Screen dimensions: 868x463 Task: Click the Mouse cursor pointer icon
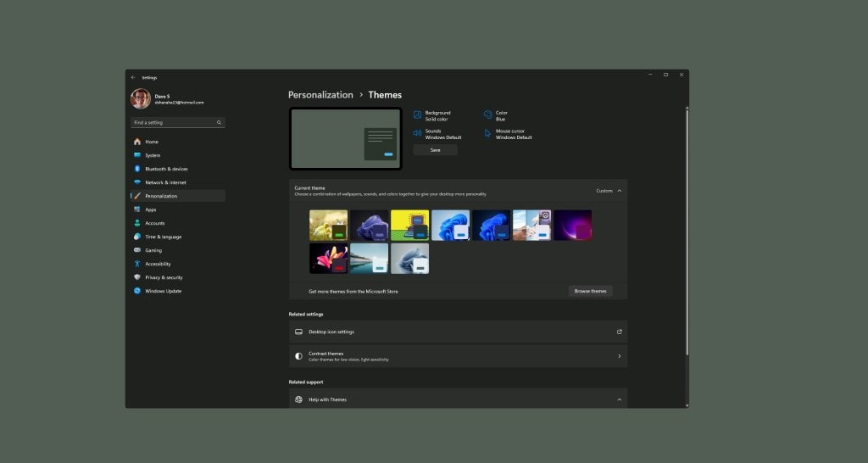[x=487, y=133]
